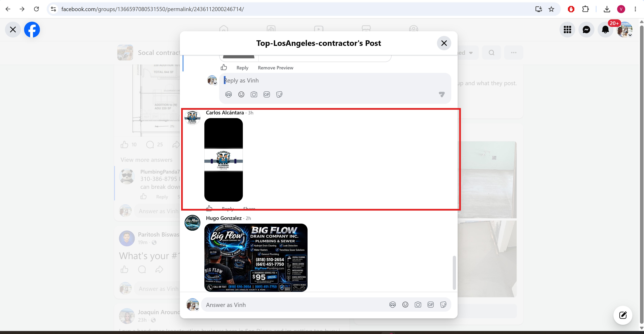Image resolution: width=644 pixels, height=334 pixels.
Task: Switch identity beside dialog's Answer as Vinh
Action: click(192, 304)
